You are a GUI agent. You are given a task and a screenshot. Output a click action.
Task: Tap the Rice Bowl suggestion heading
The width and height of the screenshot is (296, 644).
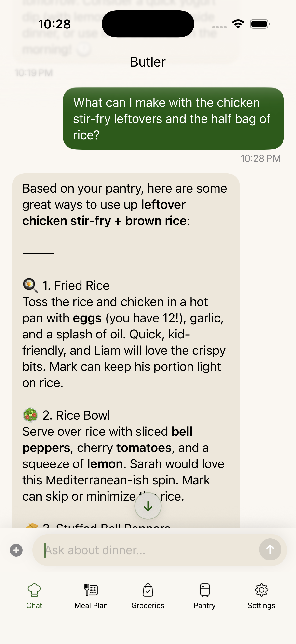coord(76,415)
